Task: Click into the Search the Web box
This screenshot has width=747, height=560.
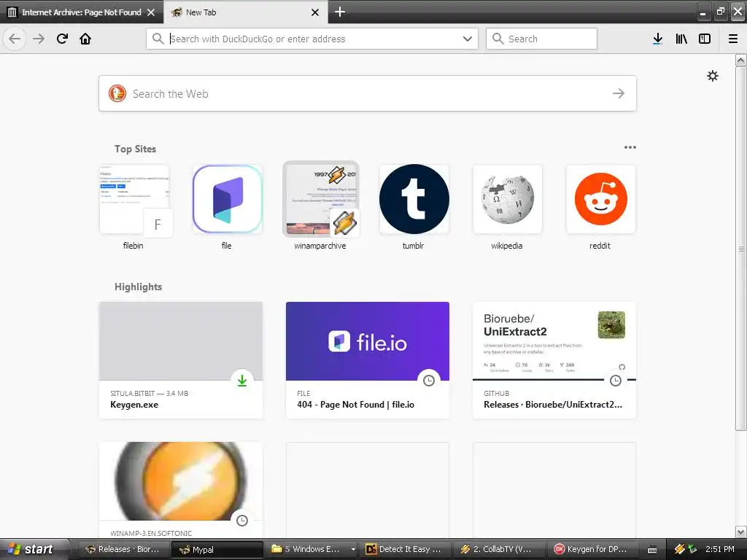Action: click(x=368, y=93)
